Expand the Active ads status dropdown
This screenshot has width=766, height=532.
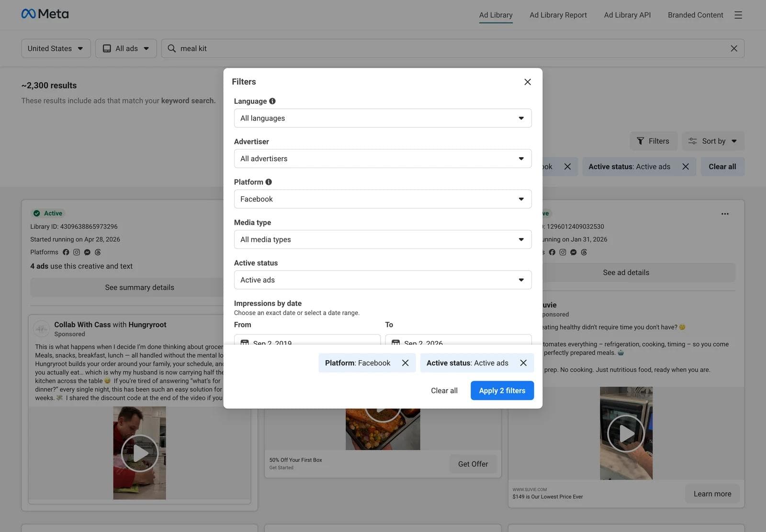(x=383, y=280)
